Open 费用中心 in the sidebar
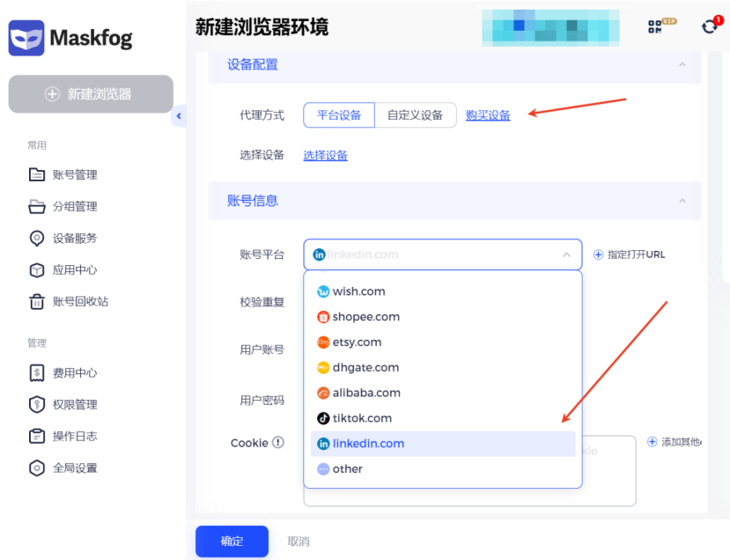Viewport: 730px width, 560px height. tap(74, 372)
